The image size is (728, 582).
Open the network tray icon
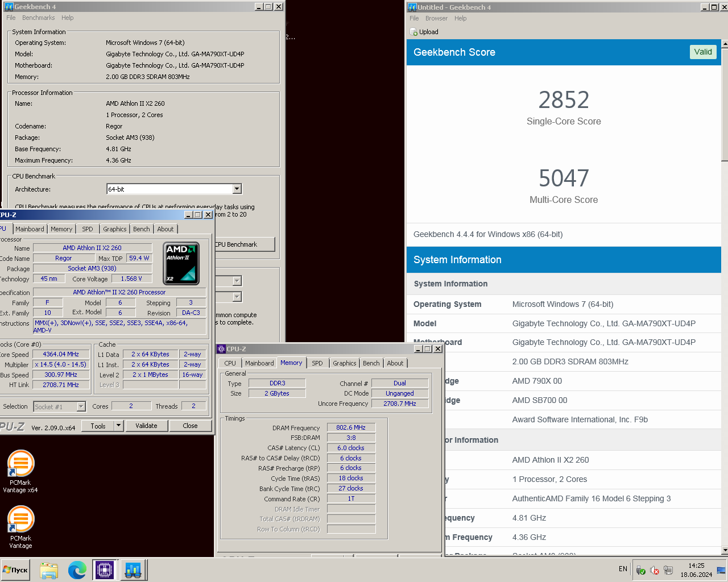[x=668, y=570]
